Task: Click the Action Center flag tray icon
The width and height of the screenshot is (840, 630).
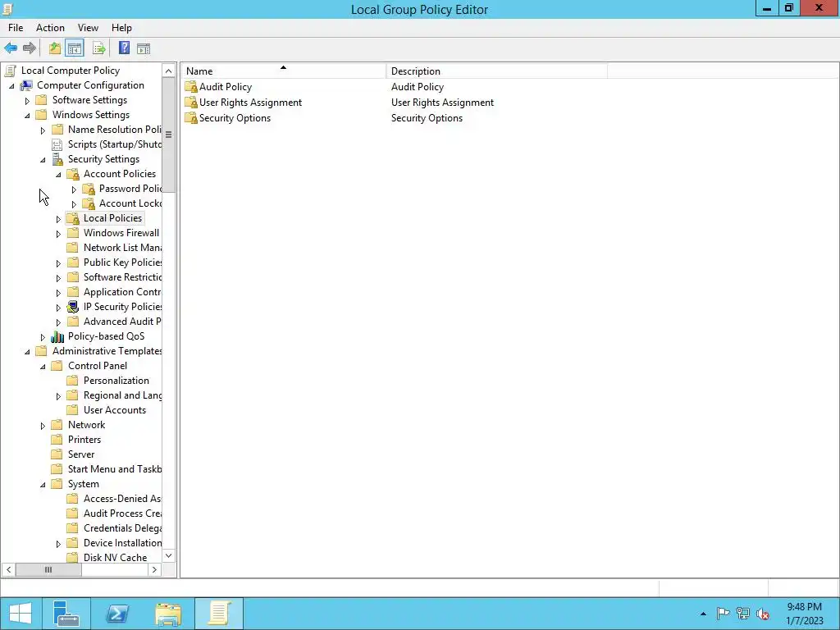Action: click(x=723, y=614)
